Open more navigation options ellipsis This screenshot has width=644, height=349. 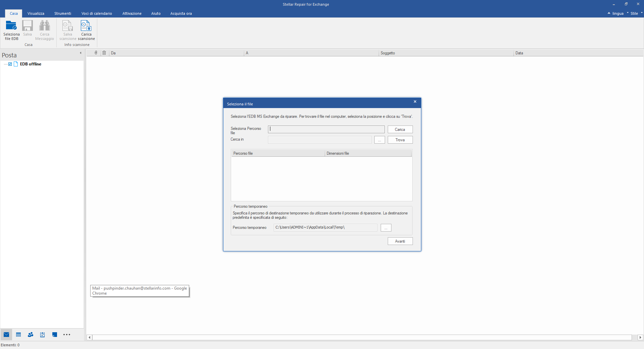pyautogui.click(x=67, y=335)
